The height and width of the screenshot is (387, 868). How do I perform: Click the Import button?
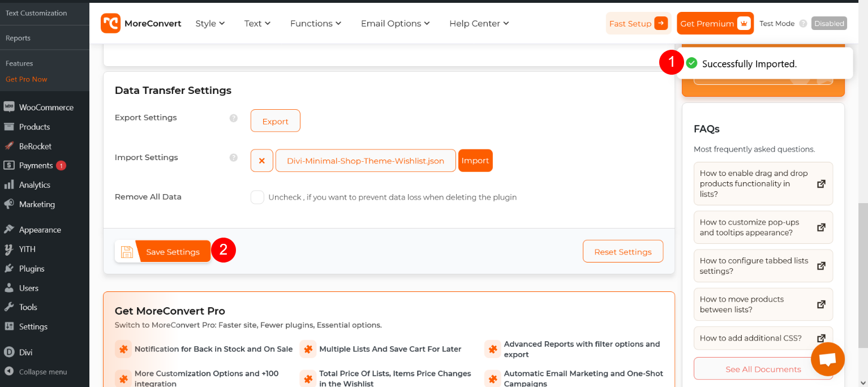click(475, 161)
